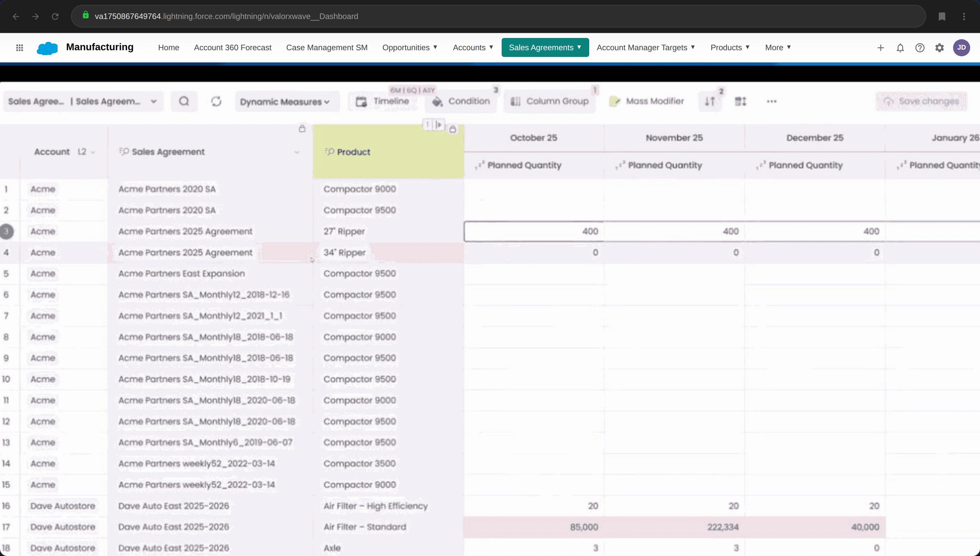Image resolution: width=980 pixels, height=556 pixels.
Task: Open the Case Management SM tab
Action: click(327, 47)
